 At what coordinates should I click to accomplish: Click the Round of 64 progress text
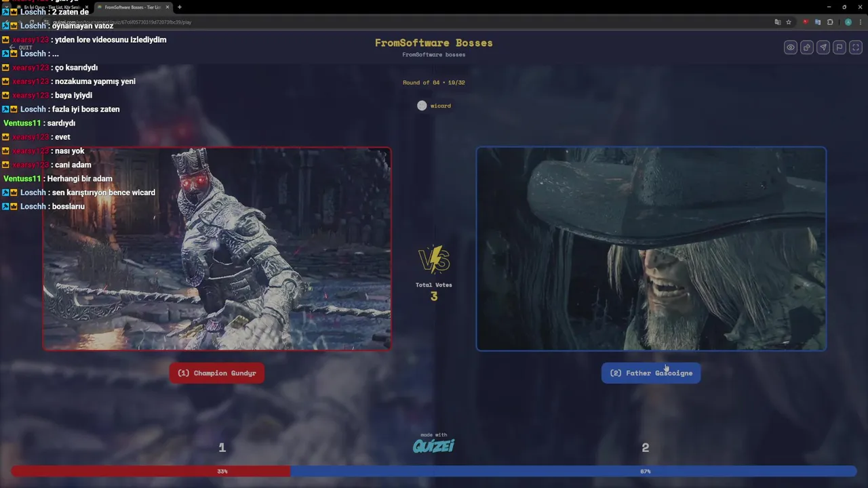[434, 83]
